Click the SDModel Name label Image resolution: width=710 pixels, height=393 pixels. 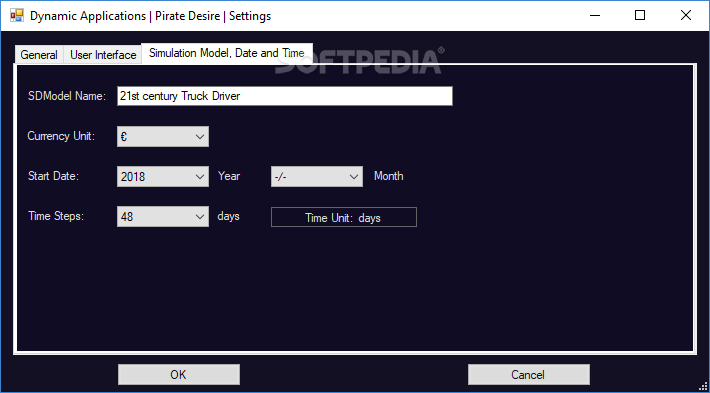point(67,96)
